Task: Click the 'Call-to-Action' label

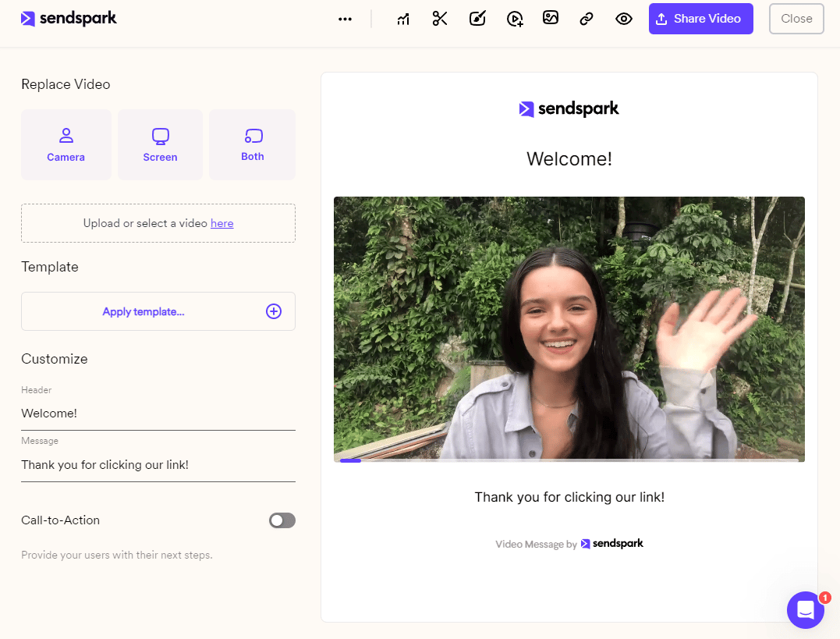Action: coord(60,520)
